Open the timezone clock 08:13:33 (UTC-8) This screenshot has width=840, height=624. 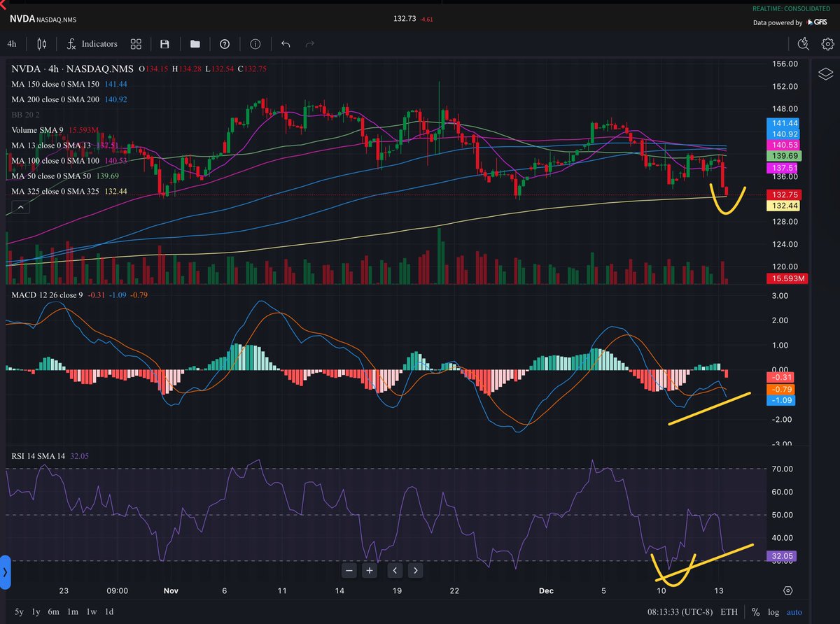pyautogui.click(x=680, y=611)
